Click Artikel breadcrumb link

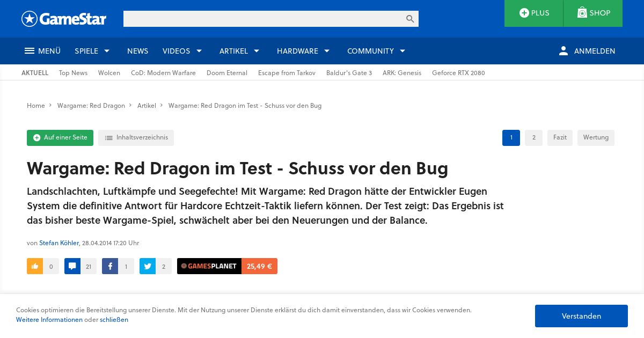147,106
